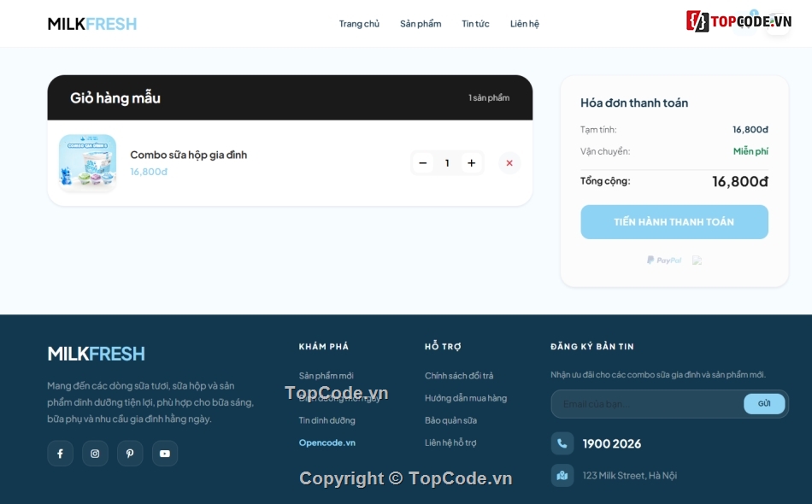
Task: Click the 'Hóa đơn thanh toán' heading
Action: click(634, 103)
